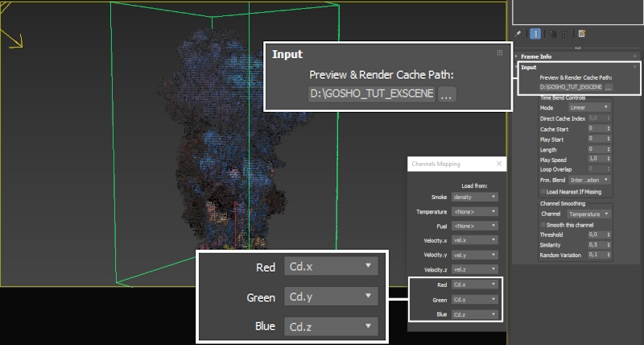Open configure modifier sets icon

click(580, 34)
